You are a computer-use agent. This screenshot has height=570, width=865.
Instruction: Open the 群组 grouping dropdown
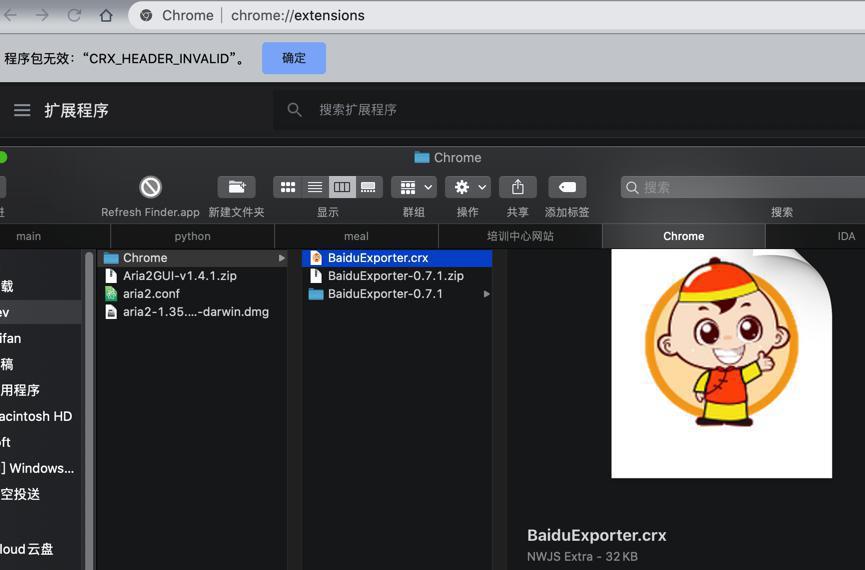pos(414,188)
